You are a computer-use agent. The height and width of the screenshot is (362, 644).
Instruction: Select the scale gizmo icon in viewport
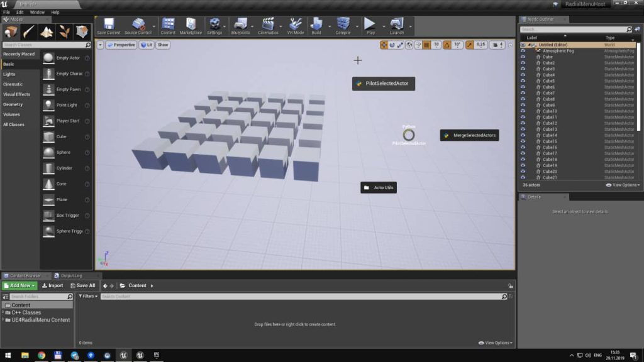400,45
